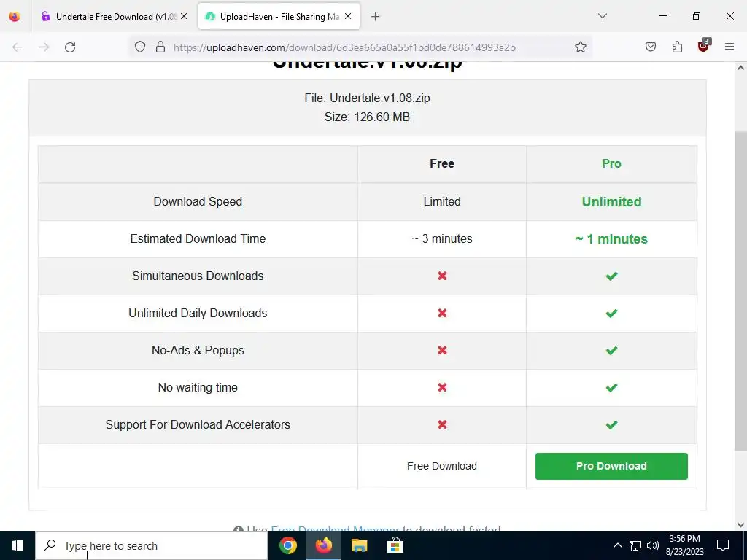Viewport: 747px width, 560px height.
Task: Click the Pro column header
Action: click(611, 164)
